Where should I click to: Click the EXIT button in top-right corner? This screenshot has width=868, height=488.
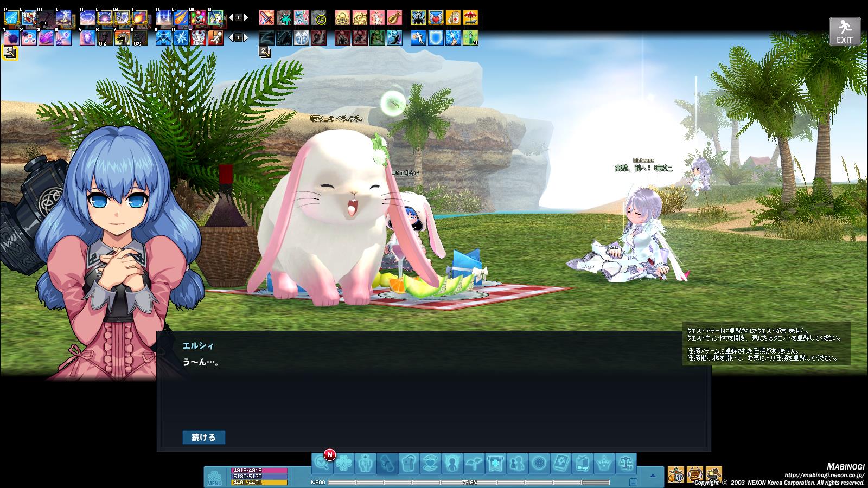pos(844,31)
